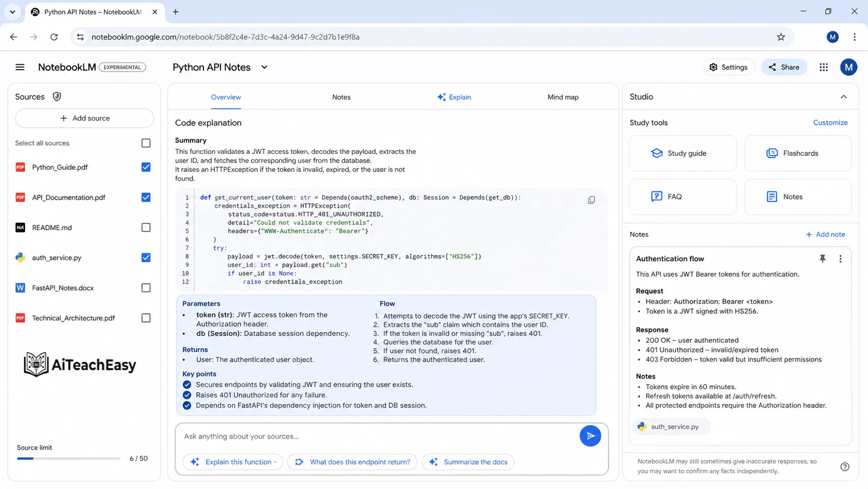Viewport: 868px width, 489px height.
Task: Click the EXPERIMENTAL badge
Action: (x=123, y=67)
